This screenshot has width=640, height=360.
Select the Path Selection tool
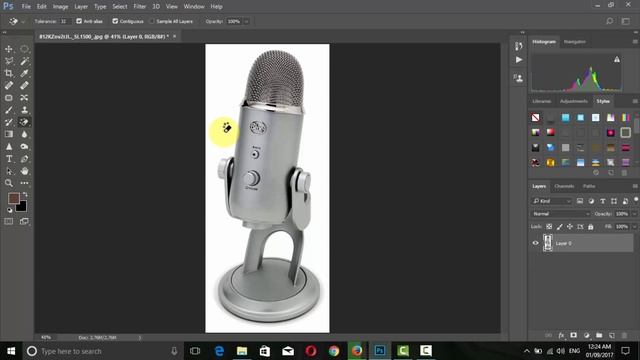[x=9, y=171]
